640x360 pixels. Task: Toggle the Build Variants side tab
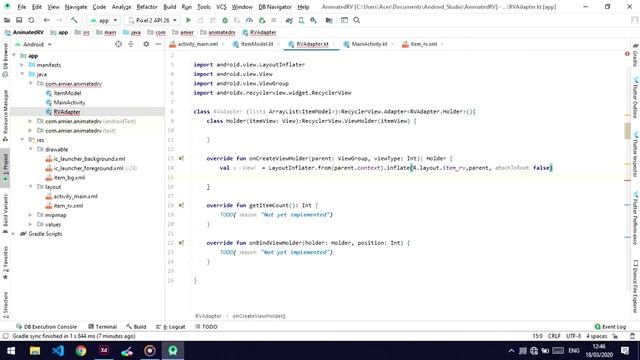tap(5, 213)
